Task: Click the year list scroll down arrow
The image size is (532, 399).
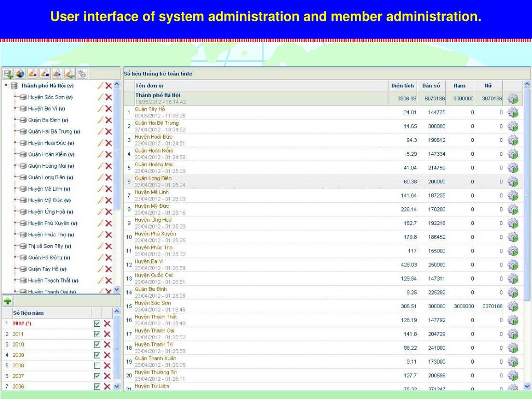Action: pyautogui.click(x=117, y=386)
